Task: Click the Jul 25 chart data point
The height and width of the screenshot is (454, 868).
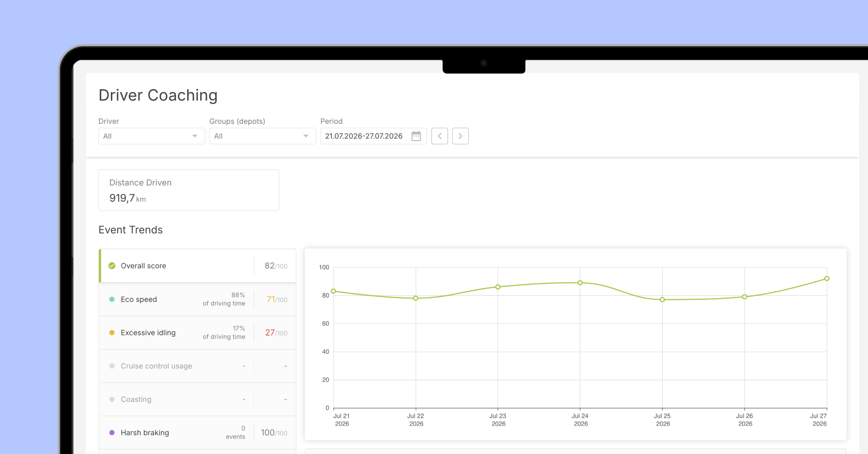Action: [662, 300]
